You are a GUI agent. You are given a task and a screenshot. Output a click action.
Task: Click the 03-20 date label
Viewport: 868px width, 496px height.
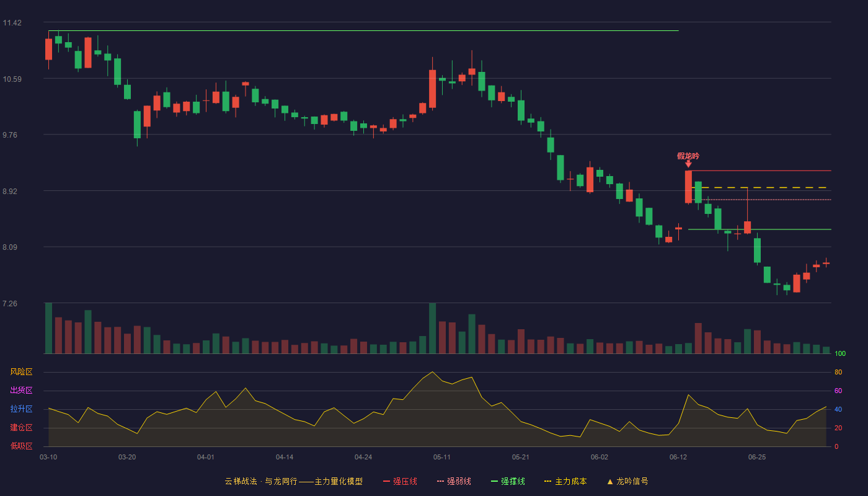coord(127,457)
